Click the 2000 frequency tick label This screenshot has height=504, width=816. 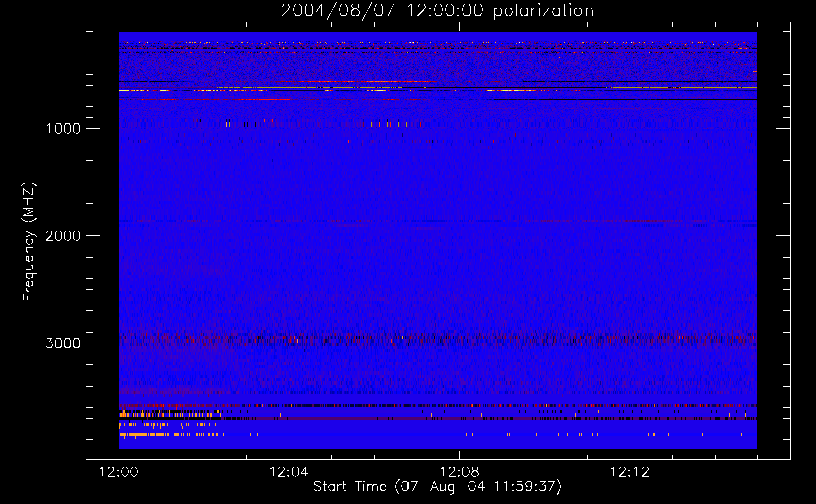point(63,236)
